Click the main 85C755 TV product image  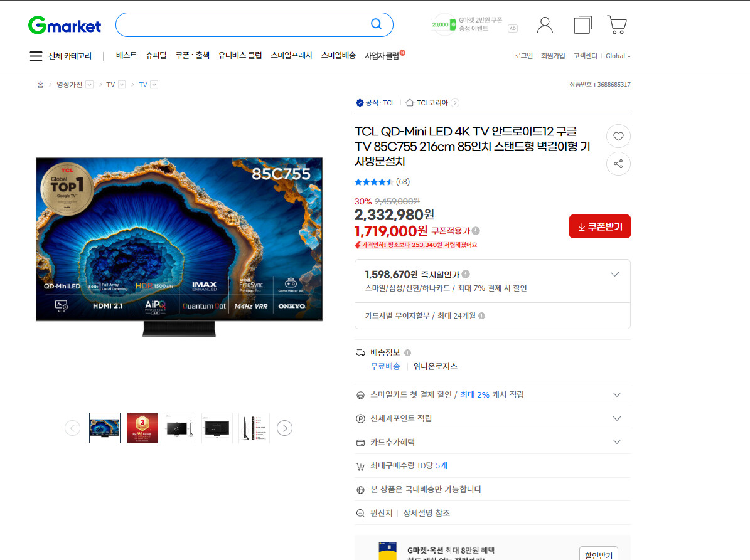pos(179,247)
